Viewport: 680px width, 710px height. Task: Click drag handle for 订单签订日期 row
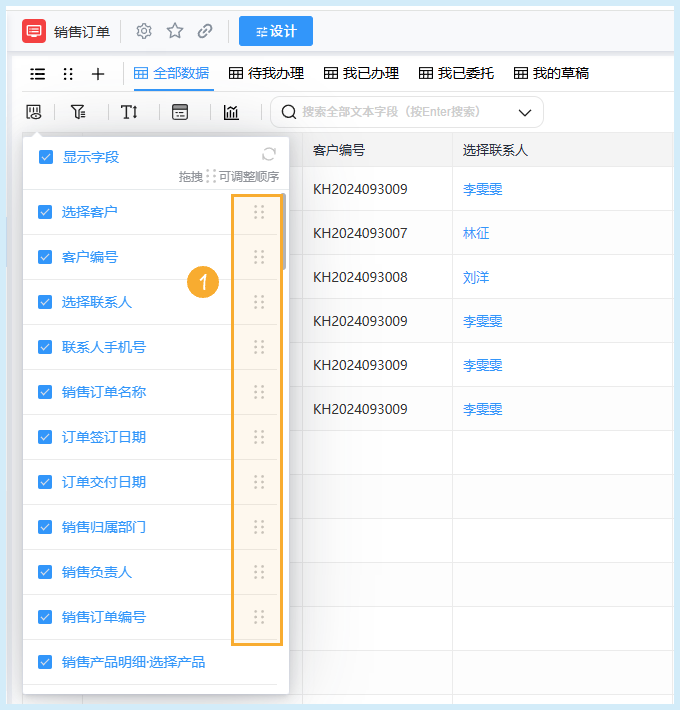pyautogui.click(x=259, y=437)
